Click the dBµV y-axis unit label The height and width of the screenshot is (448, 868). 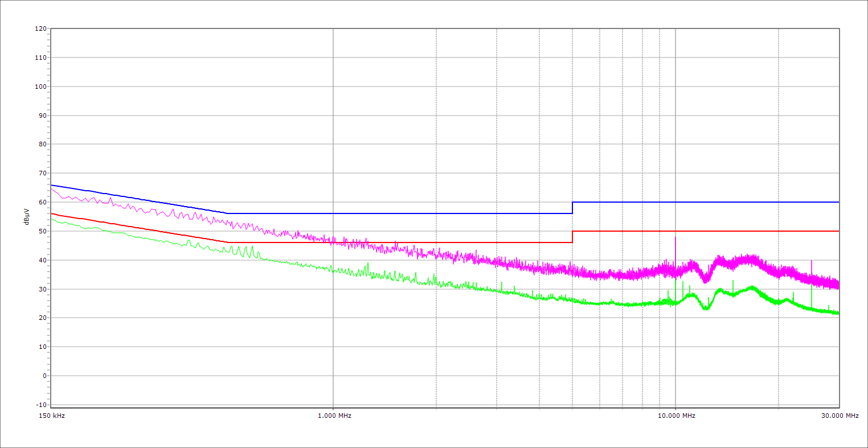click(x=26, y=217)
